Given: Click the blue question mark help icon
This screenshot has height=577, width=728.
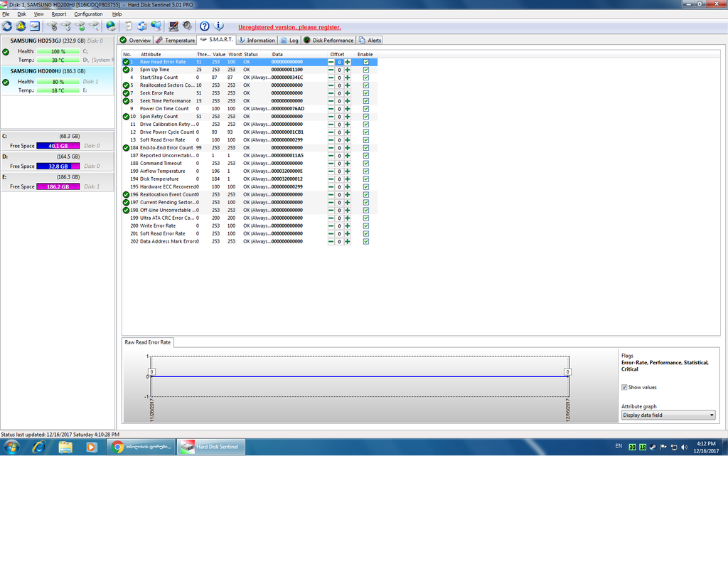Looking at the screenshot, I should click(204, 26).
